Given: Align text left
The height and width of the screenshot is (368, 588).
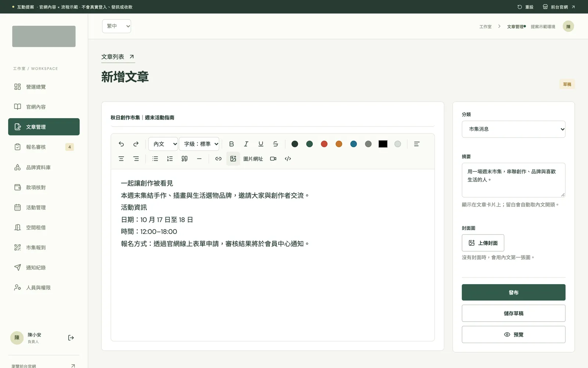Looking at the screenshot, I should (x=416, y=144).
